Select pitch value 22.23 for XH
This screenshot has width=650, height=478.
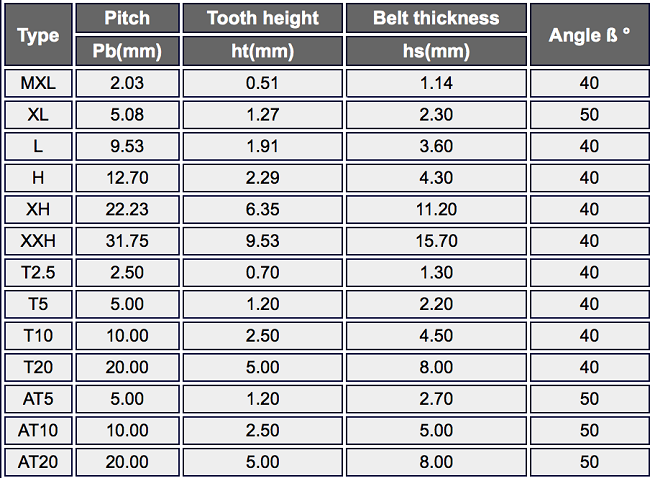coord(127,209)
